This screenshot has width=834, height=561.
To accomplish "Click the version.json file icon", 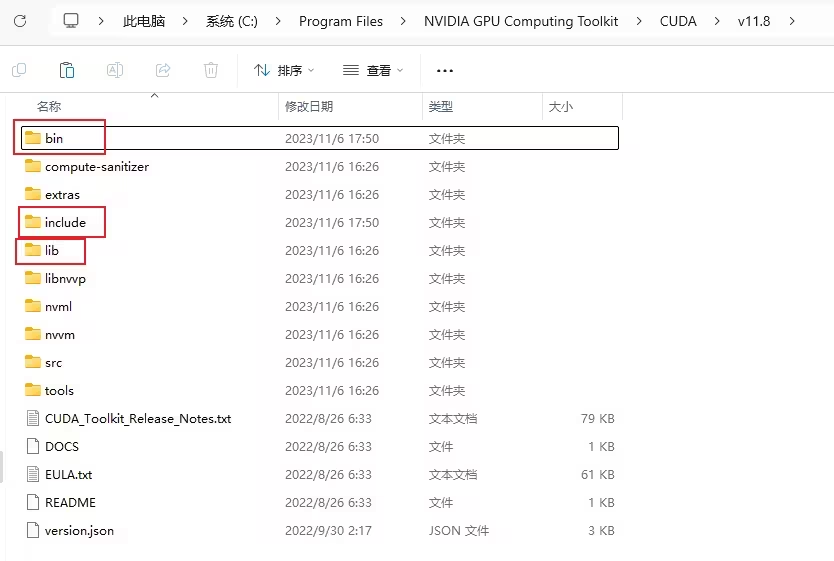I will pos(33,531).
